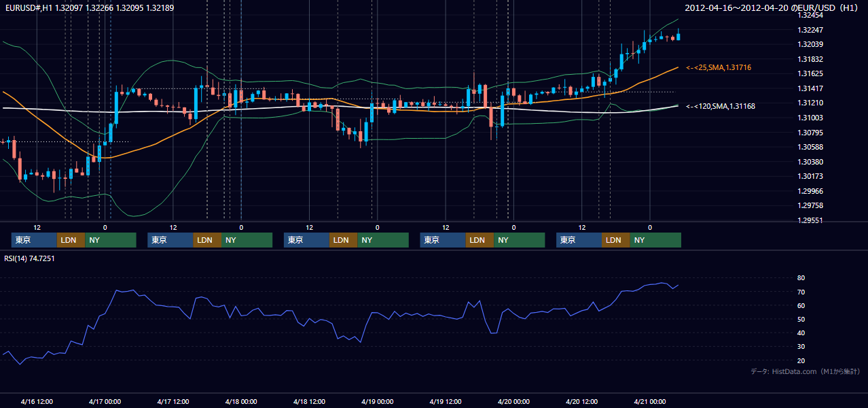Click the 1.32454 price axis label
Screen dimensions: 868x408
pyautogui.click(x=810, y=15)
